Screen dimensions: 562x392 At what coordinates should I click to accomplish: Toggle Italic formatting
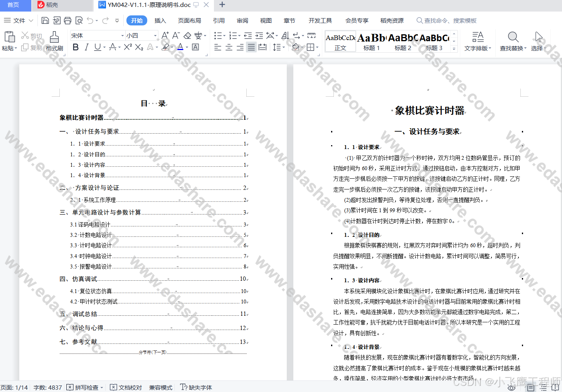(x=86, y=47)
